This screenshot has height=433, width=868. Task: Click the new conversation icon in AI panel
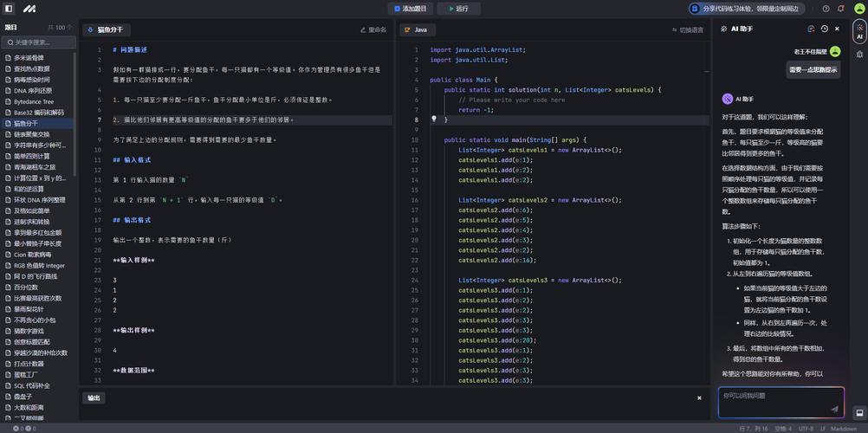pos(811,29)
